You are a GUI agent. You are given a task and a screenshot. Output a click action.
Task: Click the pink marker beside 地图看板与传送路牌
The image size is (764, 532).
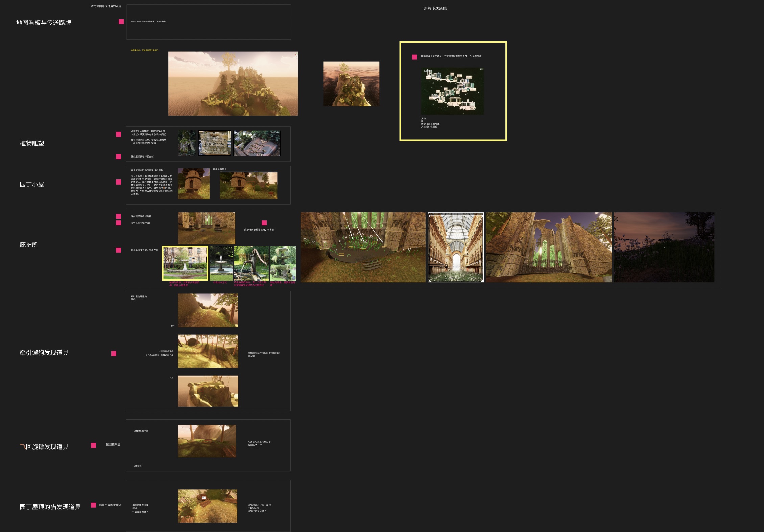121,22
